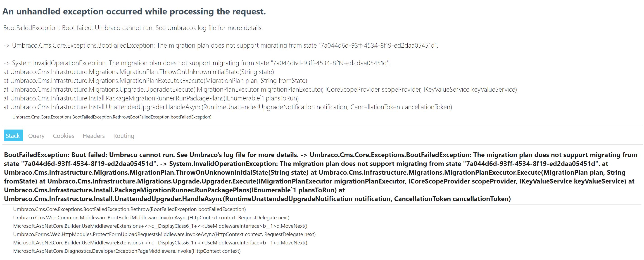
Task: Open the Headers tab
Action: (x=94, y=135)
